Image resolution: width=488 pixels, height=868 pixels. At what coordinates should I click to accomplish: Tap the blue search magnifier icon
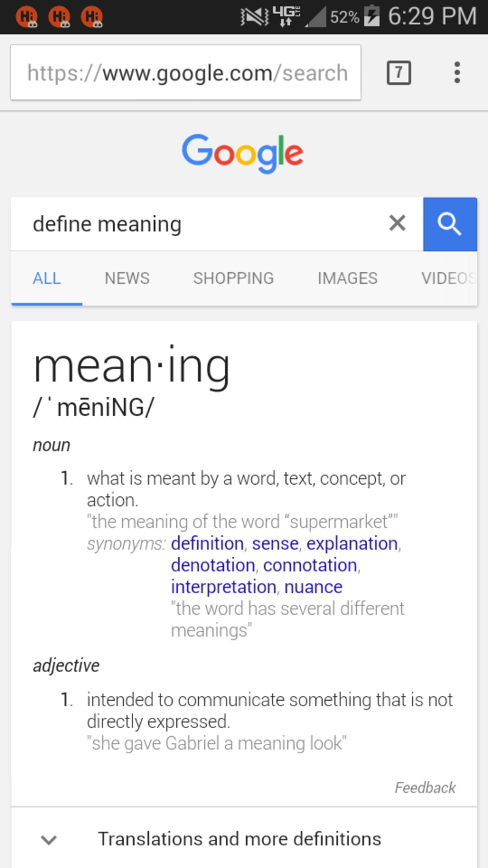[450, 224]
